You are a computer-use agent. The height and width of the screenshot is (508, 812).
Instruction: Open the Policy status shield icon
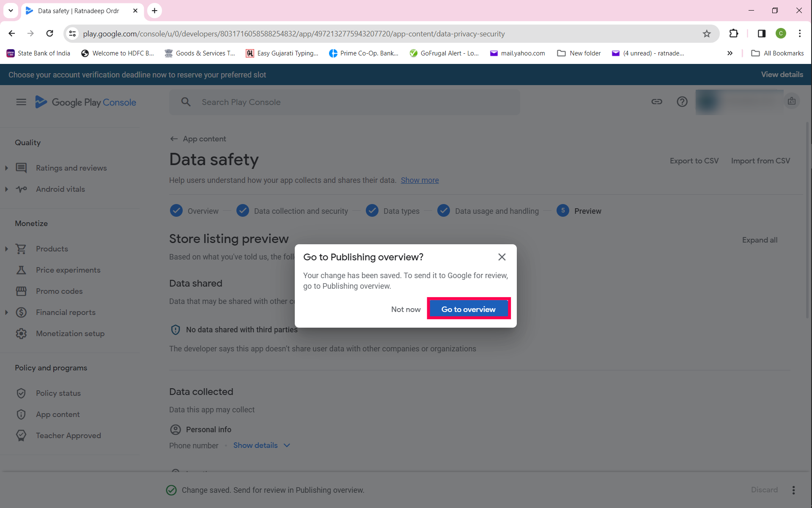[21, 393]
